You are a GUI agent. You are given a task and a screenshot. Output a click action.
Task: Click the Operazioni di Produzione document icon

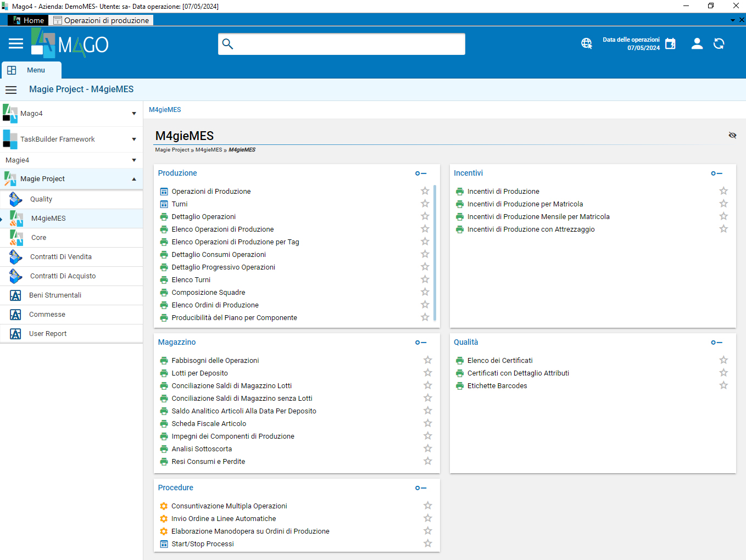[164, 192]
